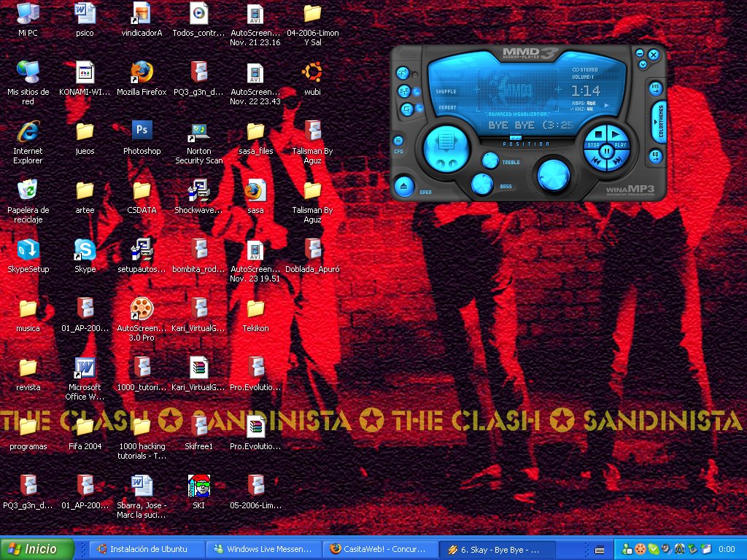Open the EQ equalizer drawer

point(656,156)
